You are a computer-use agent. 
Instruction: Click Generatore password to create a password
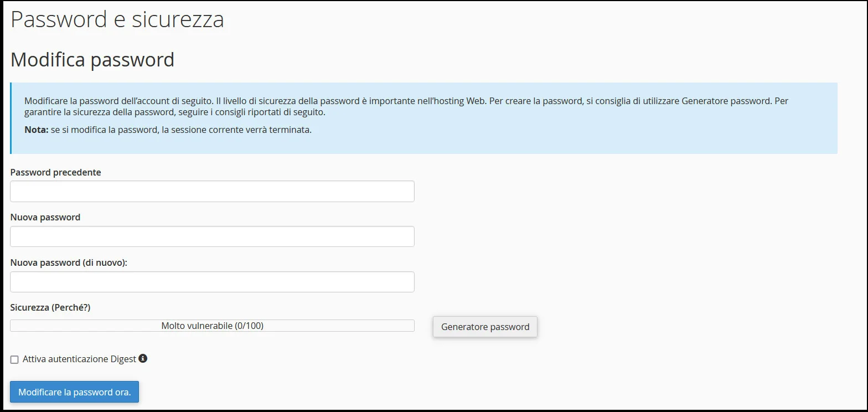pyautogui.click(x=484, y=327)
